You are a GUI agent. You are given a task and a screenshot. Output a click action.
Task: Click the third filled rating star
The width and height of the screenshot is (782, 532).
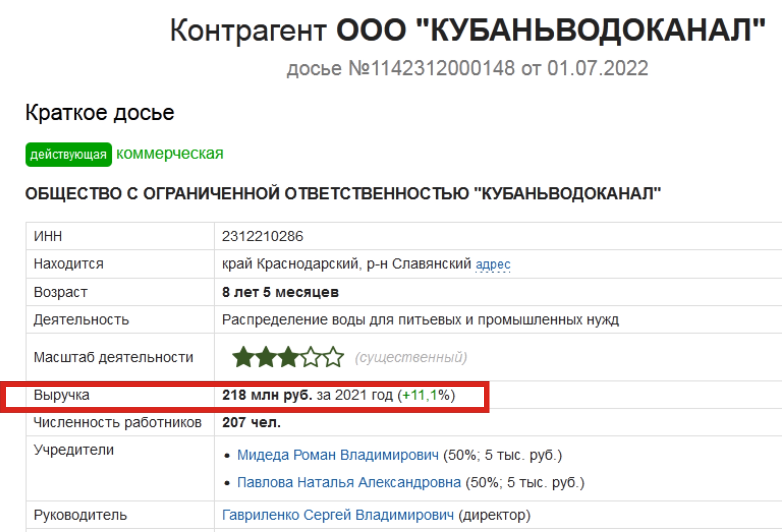pos(288,357)
